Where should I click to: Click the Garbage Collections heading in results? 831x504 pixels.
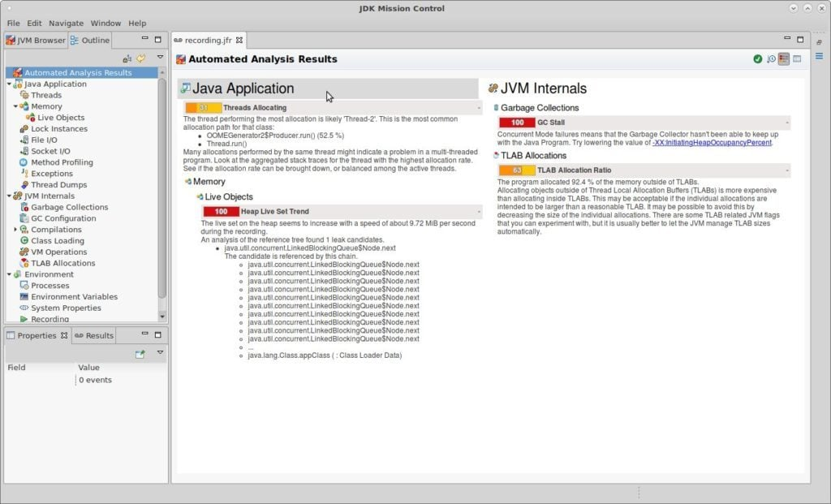click(540, 108)
